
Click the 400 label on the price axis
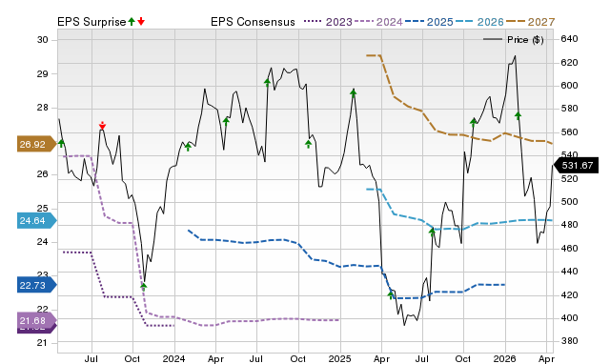570,318
